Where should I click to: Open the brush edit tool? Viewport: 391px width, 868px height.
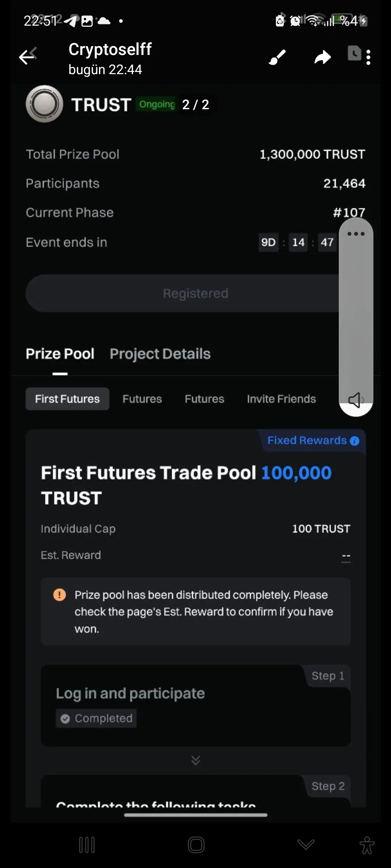[x=277, y=57]
